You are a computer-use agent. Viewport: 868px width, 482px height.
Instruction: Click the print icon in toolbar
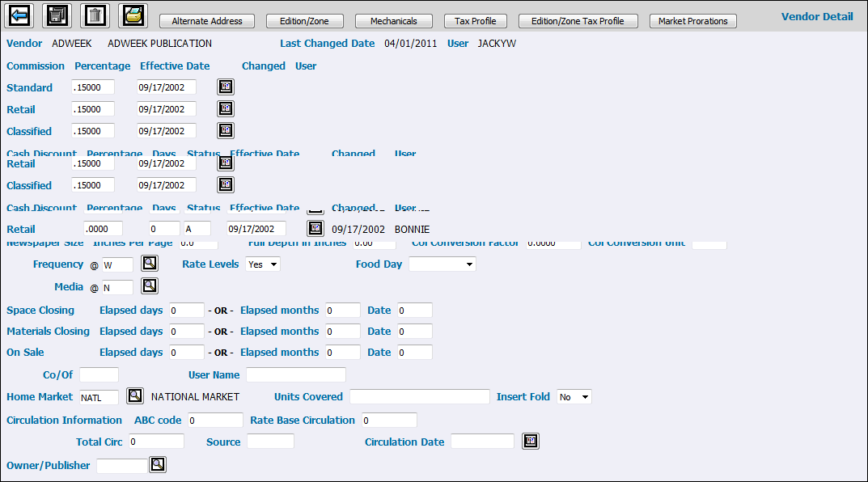[133, 15]
